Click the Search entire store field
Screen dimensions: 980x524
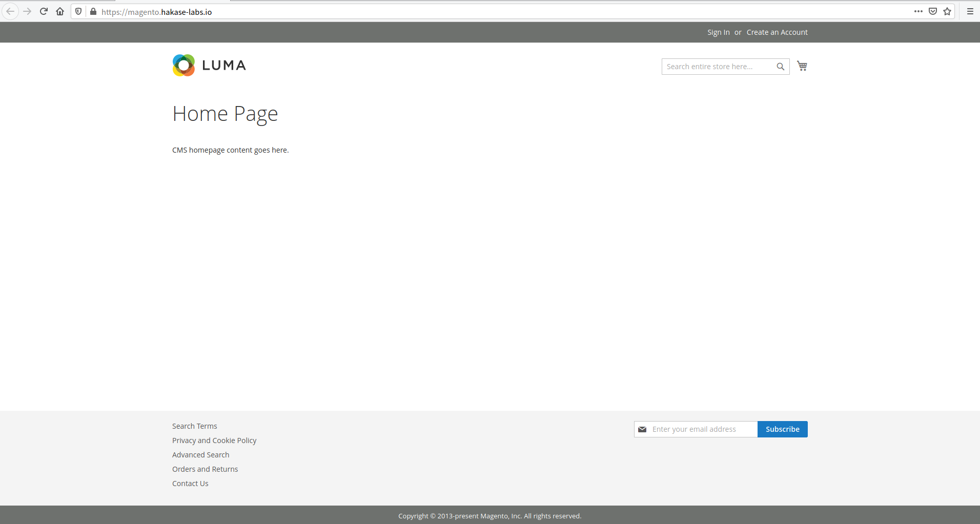point(718,67)
